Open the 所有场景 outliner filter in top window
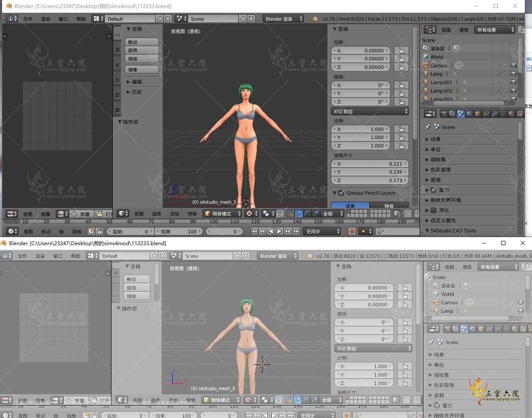The width and height of the screenshot is (532, 418). [x=495, y=30]
